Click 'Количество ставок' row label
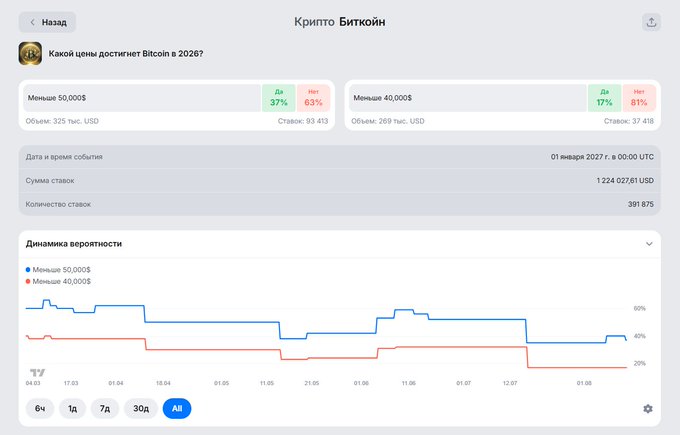Screen dimensions: 680x435 point(58,204)
